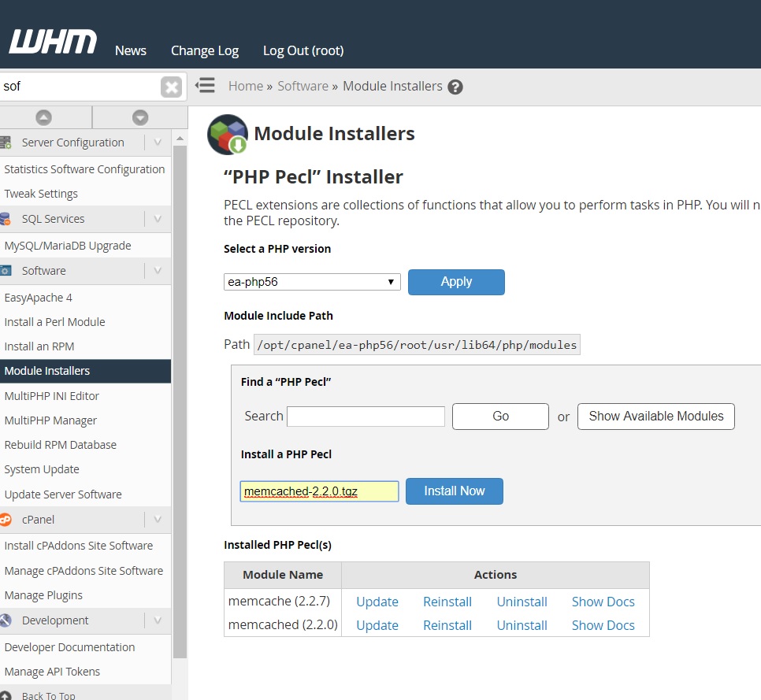Click the Module Installers cube icon

(x=228, y=135)
